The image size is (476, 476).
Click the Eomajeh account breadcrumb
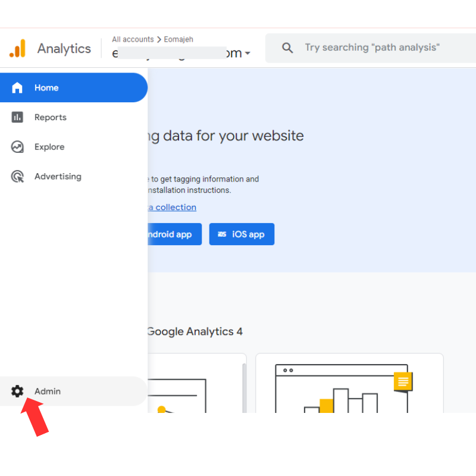pyautogui.click(x=178, y=39)
